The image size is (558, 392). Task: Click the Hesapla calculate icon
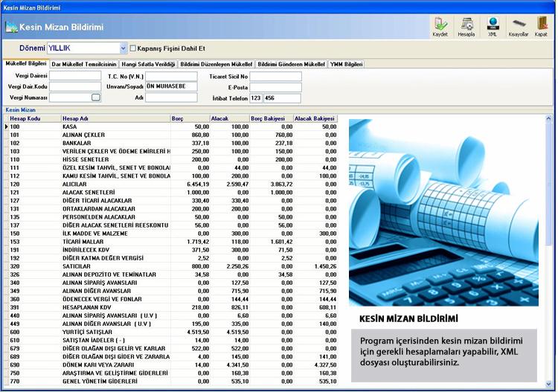tap(466, 27)
